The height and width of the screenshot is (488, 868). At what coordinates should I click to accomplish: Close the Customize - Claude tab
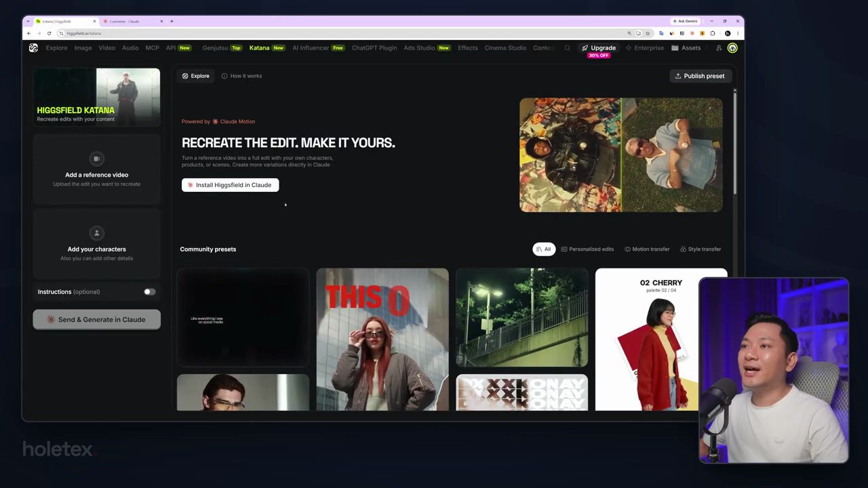pos(161,21)
